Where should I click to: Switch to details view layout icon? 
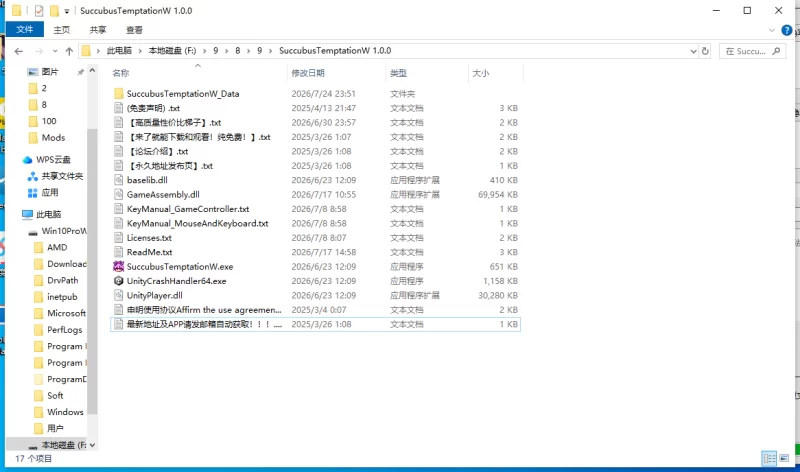(769, 458)
